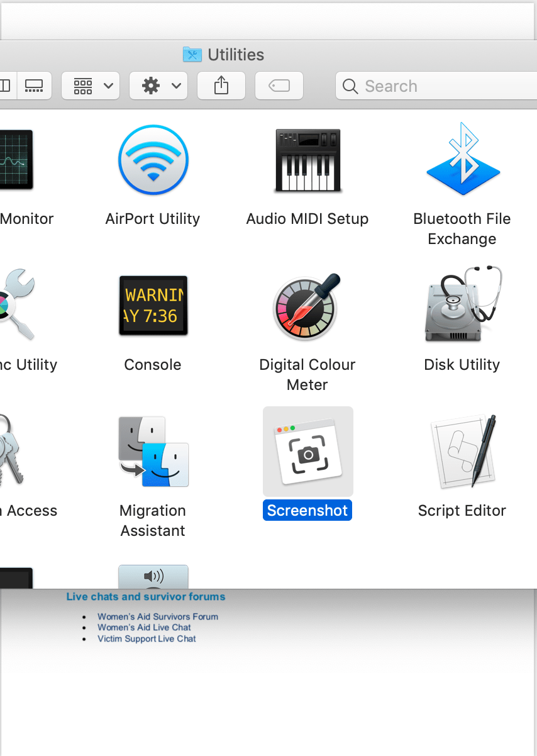Click the Finder Search field

[x=436, y=86]
